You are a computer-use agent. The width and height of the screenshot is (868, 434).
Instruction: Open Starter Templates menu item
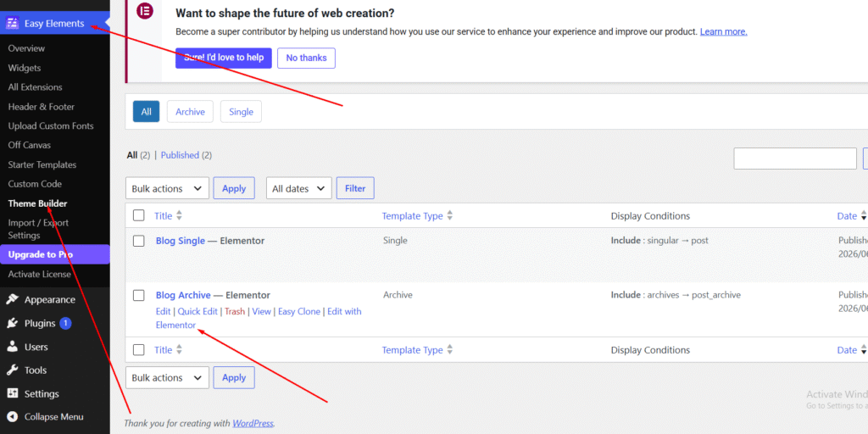click(42, 165)
